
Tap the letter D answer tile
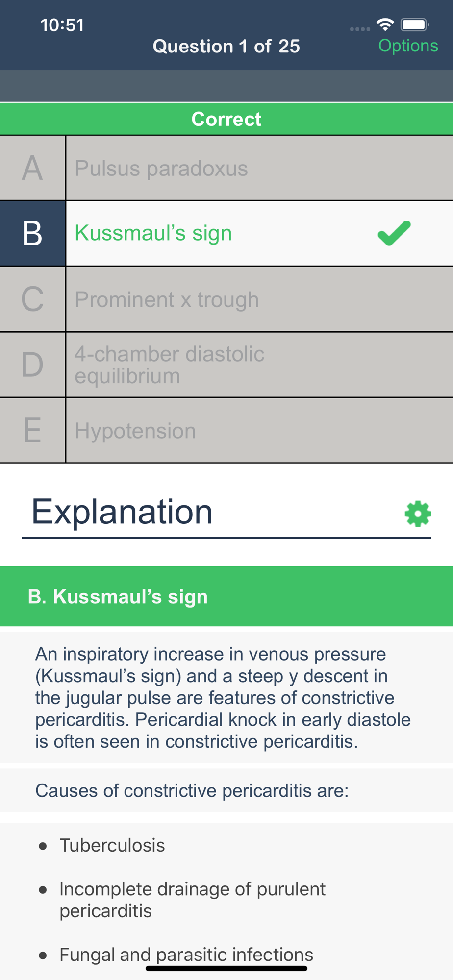pos(32,365)
